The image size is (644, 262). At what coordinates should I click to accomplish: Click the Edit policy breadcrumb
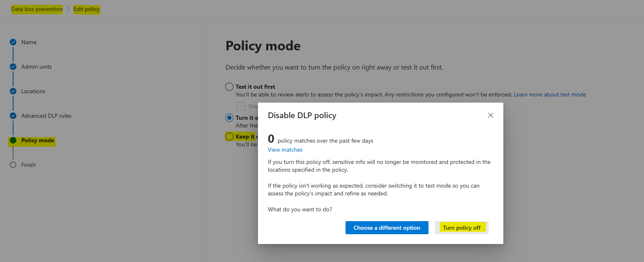(86, 9)
